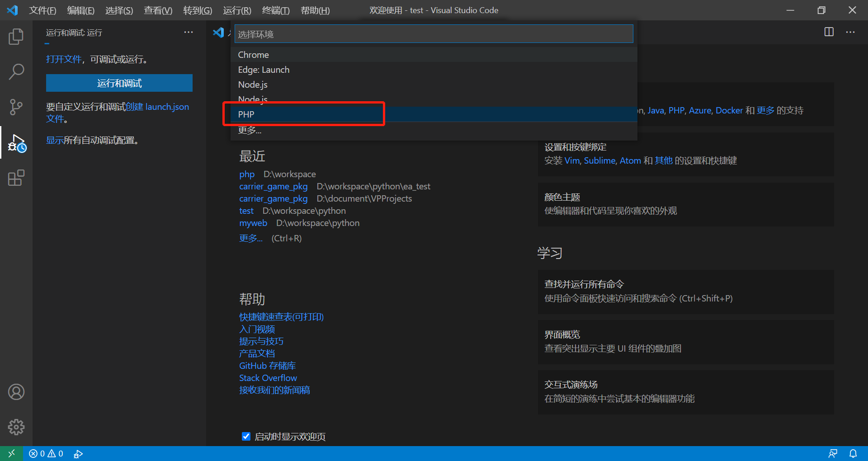Click the Docker tools link
The height and width of the screenshot is (461, 868).
pyautogui.click(x=729, y=110)
